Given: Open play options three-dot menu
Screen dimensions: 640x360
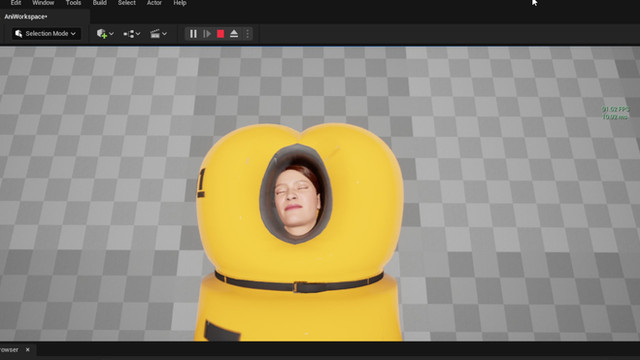Looking at the screenshot, I should point(247,34).
